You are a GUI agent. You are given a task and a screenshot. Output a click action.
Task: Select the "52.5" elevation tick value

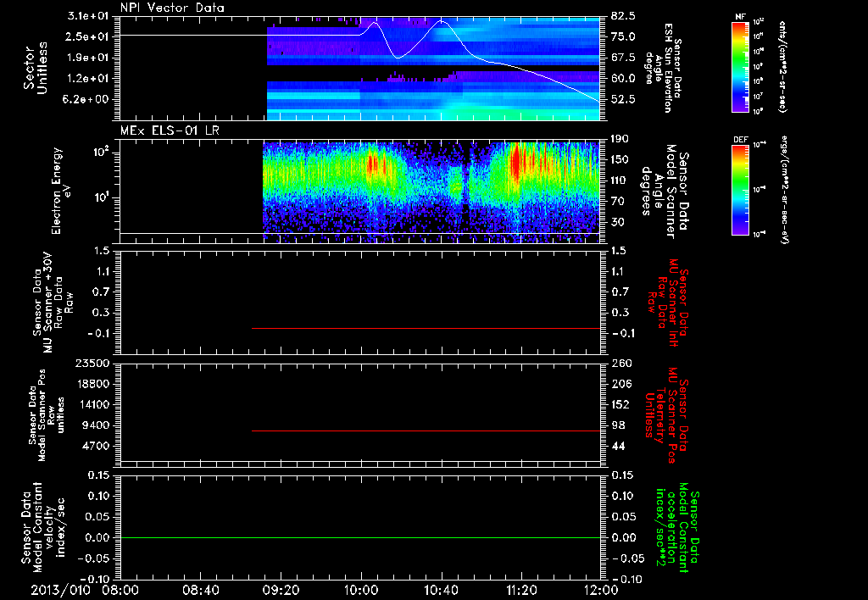point(623,100)
